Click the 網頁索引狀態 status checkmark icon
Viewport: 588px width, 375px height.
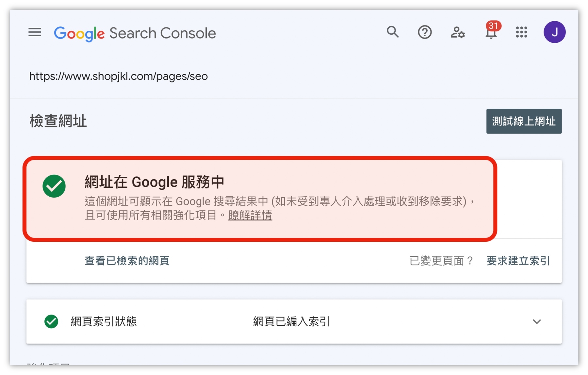point(51,322)
